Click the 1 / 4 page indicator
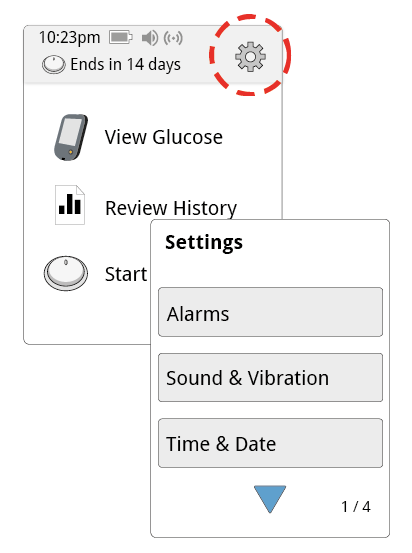412x553 pixels. (x=356, y=507)
